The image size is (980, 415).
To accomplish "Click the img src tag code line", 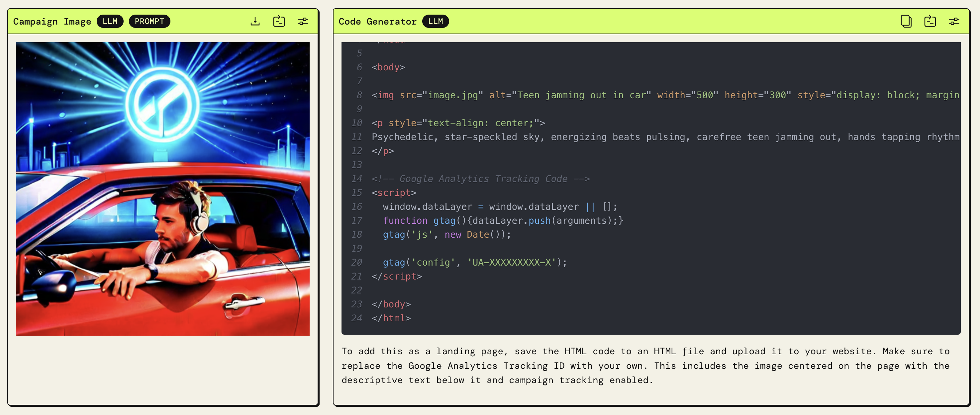I will click(x=533, y=95).
